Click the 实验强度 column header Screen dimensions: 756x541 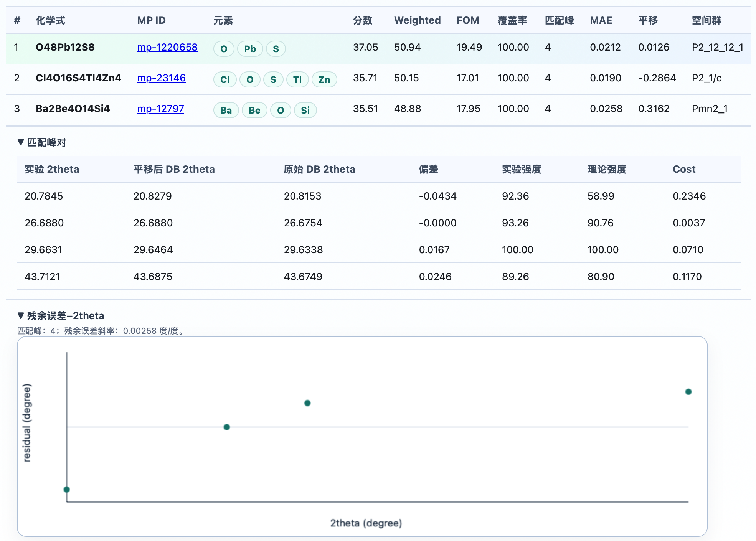click(522, 169)
